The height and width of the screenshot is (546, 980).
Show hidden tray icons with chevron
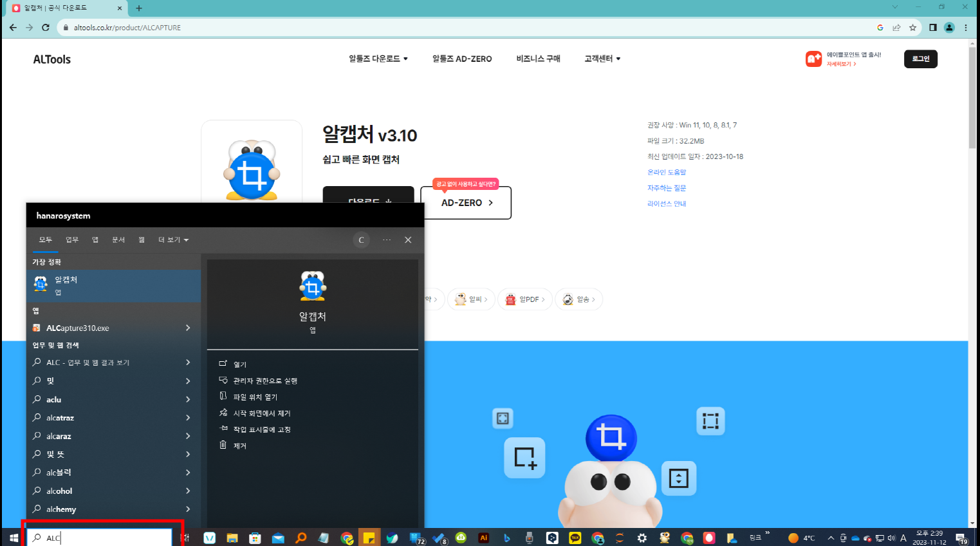point(831,538)
